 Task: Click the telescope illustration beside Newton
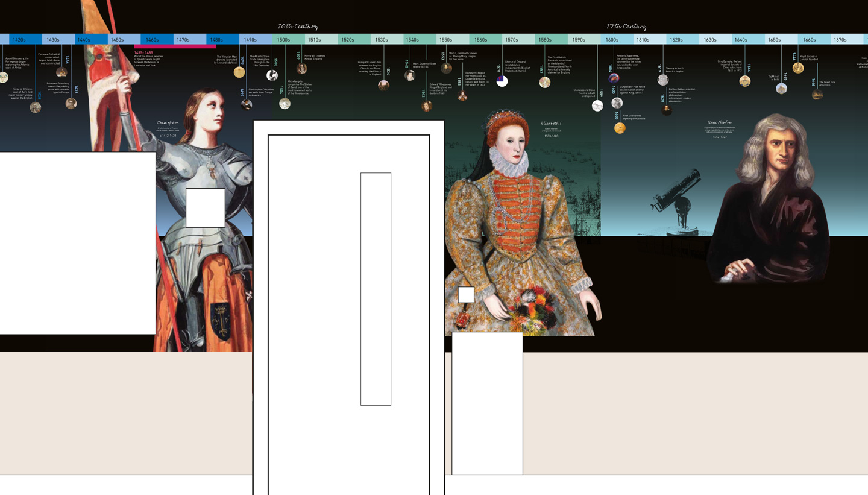click(x=677, y=202)
